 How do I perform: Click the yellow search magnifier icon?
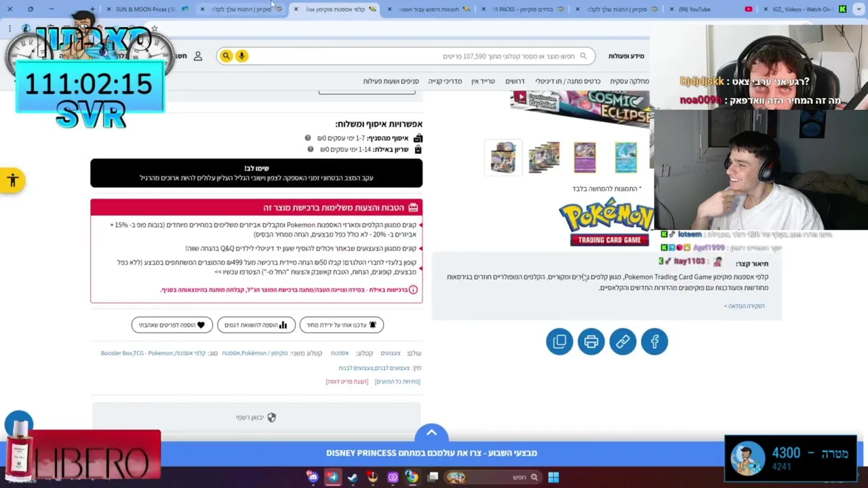tap(226, 56)
